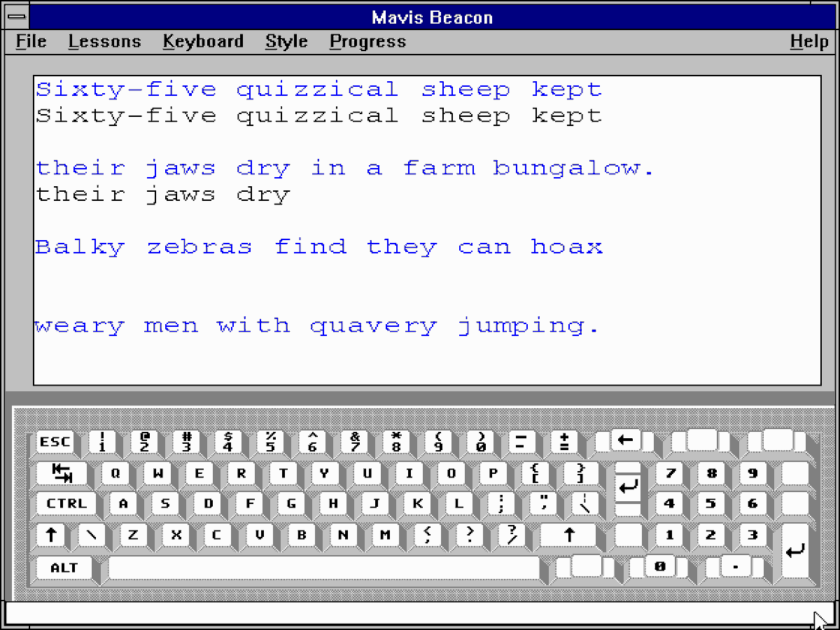Open the window Control-menu box
840x630 pixels.
pos(17,16)
